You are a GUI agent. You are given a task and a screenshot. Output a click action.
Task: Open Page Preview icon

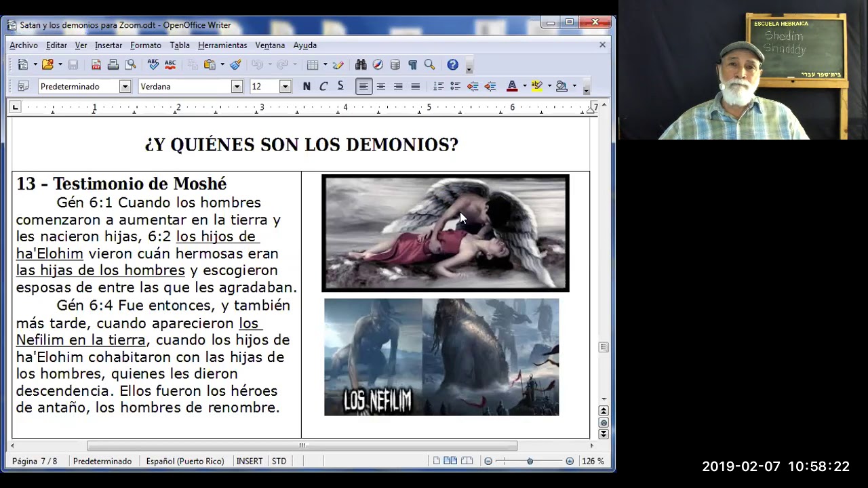click(130, 64)
